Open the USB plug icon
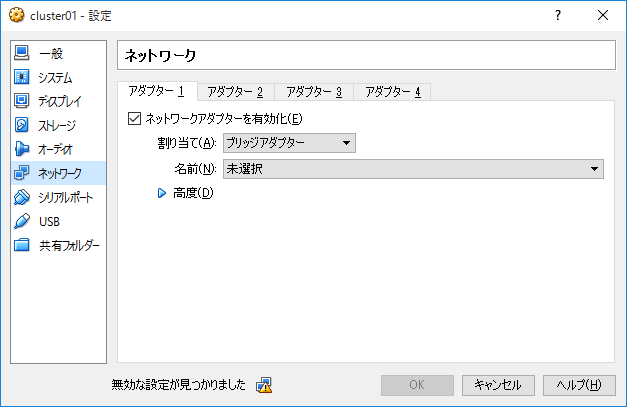This screenshot has width=627, height=407. pyautogui.click(x=22, y=221)
